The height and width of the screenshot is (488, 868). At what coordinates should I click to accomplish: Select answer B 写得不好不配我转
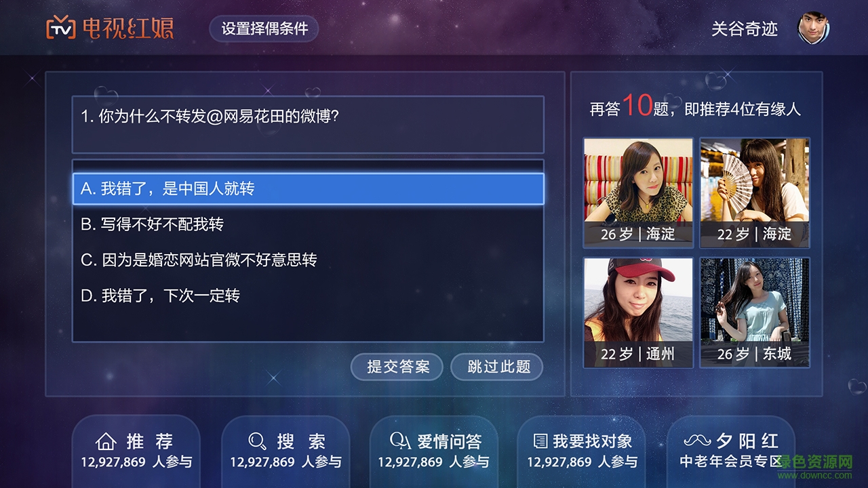click(309, 224)
